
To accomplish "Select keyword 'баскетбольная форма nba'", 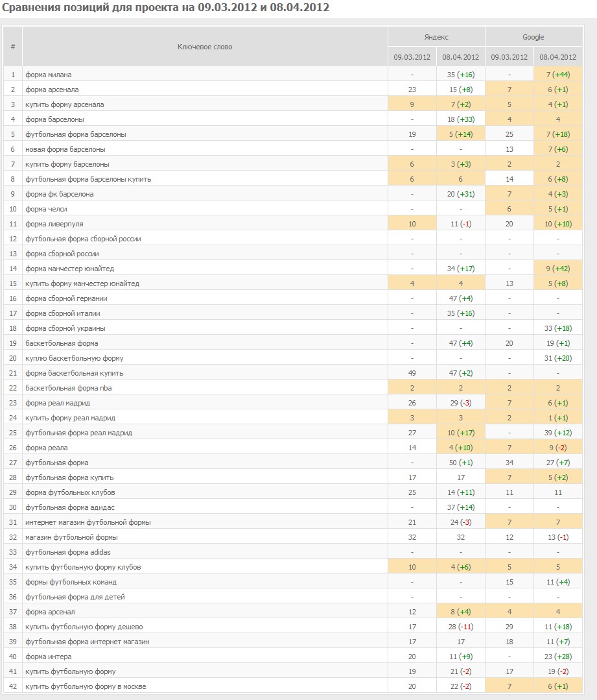I will point(69,388).
